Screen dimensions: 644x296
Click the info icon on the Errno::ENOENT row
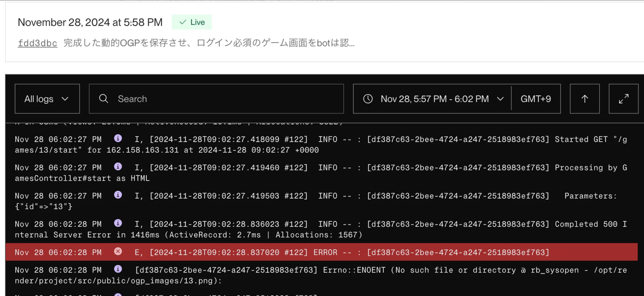pos(118,269)
